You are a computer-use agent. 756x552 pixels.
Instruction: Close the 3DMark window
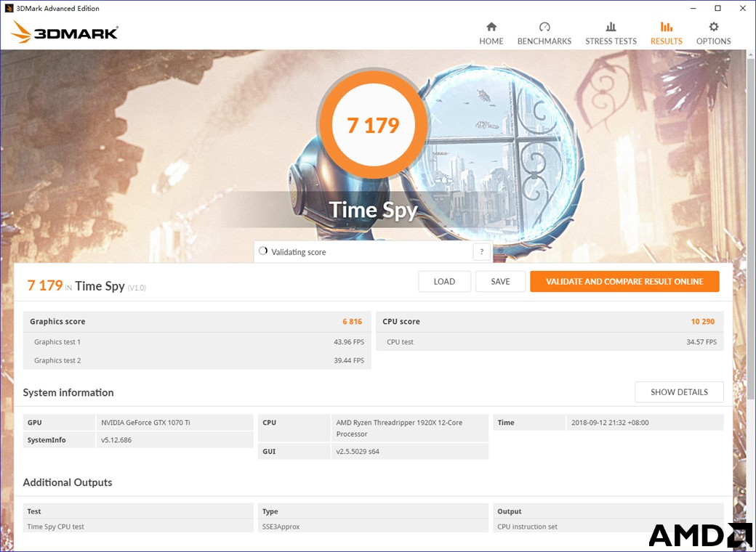point(742,8)
